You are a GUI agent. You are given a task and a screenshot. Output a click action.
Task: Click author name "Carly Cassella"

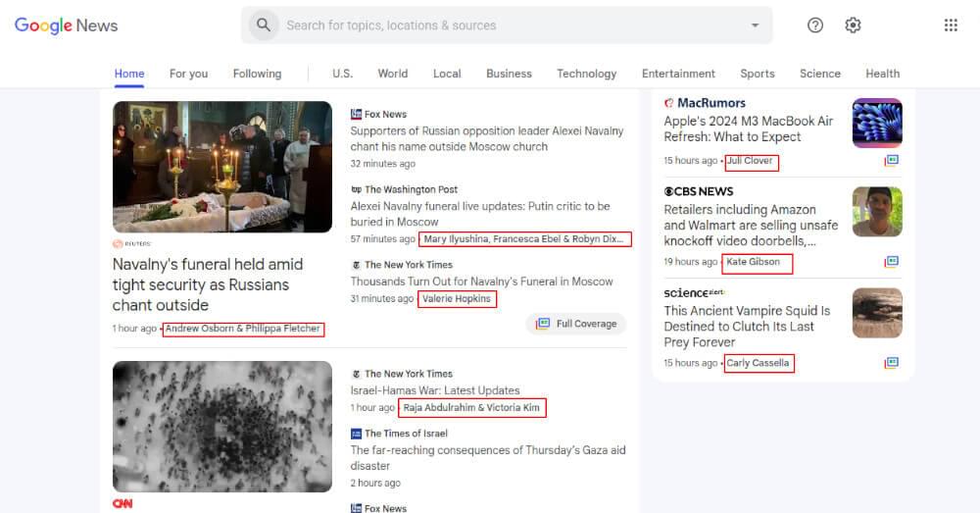pos(758,363)
